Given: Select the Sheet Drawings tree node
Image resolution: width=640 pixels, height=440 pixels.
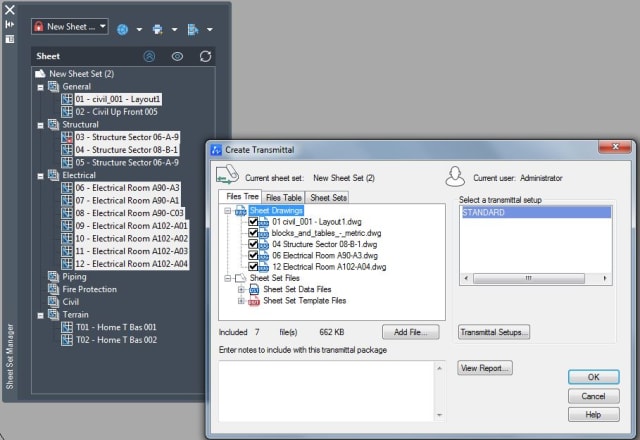Looking at the screenshot, I should coord(276,211).
